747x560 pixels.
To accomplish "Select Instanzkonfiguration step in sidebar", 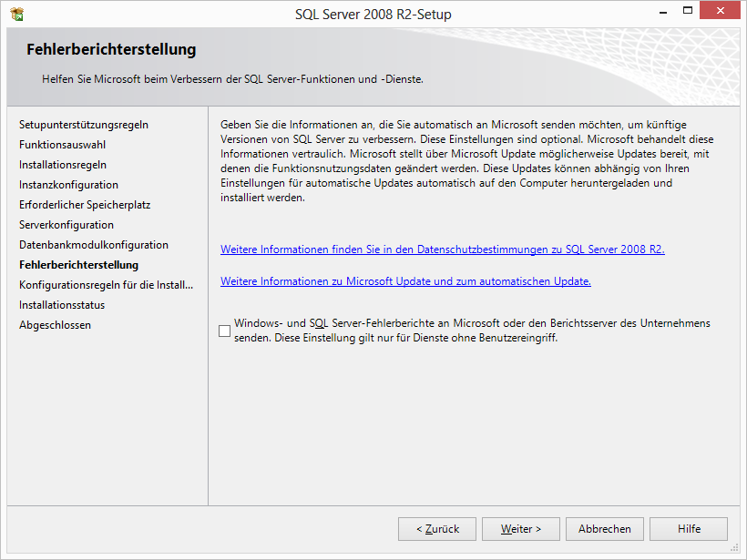I will (68, 185).
